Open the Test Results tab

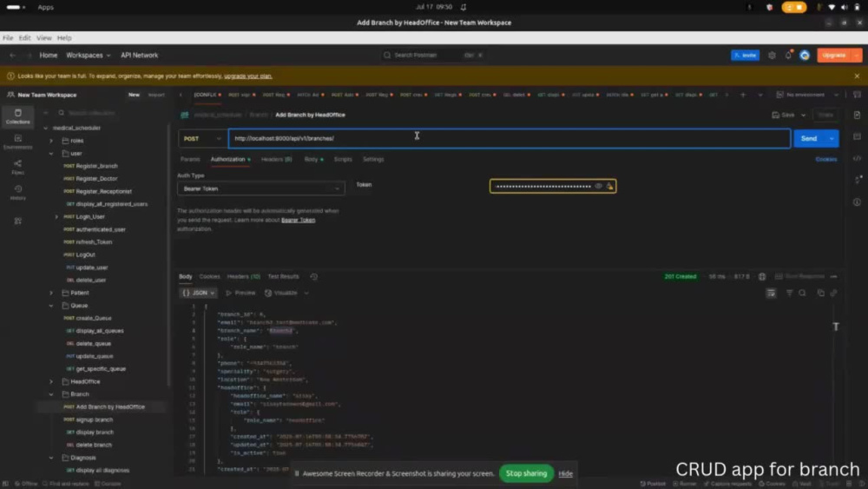(x=283, y=276)
